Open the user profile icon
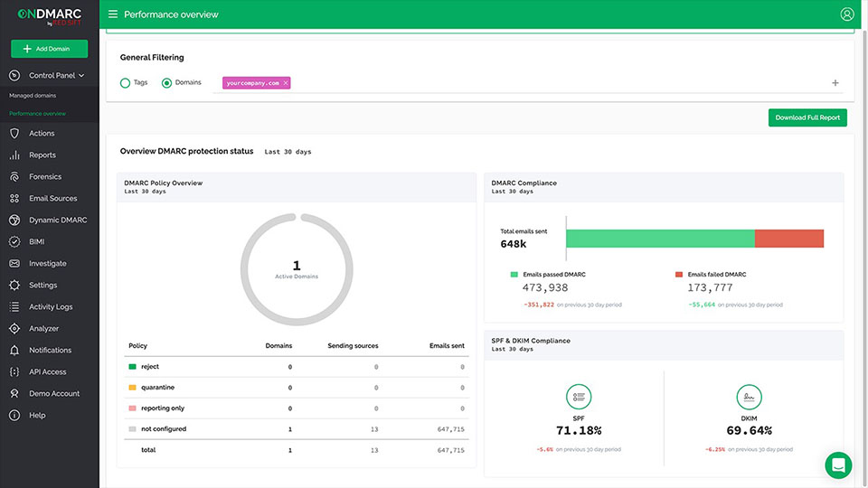The image size is (868, 488). click(x=846, y=14)
